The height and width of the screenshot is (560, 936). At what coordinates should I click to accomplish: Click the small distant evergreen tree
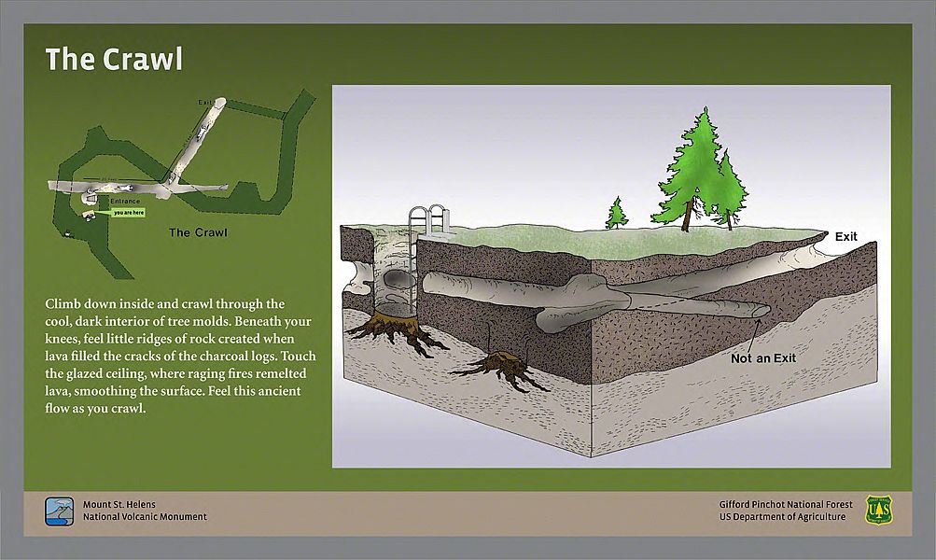click(x=616, y=214)
